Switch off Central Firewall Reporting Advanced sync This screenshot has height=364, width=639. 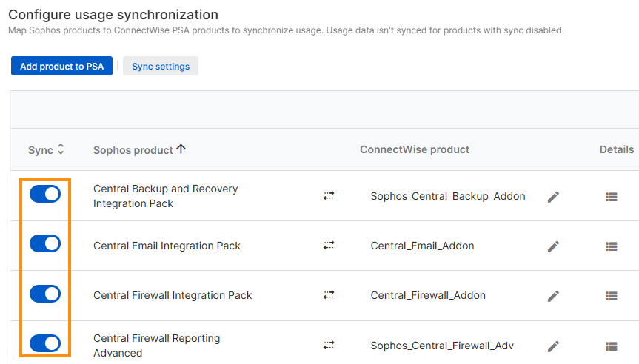click(x=45, y=343)
